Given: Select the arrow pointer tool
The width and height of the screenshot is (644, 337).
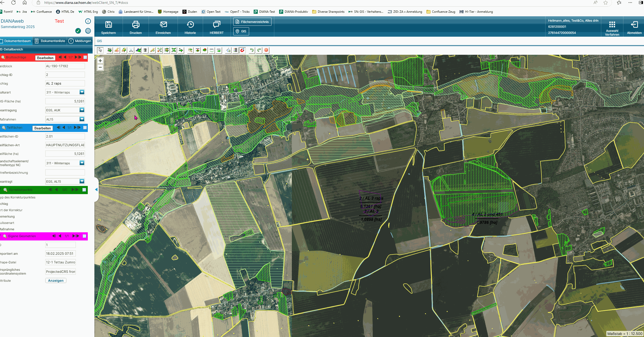Looking at the screenshot, I should tap(100, 50).
